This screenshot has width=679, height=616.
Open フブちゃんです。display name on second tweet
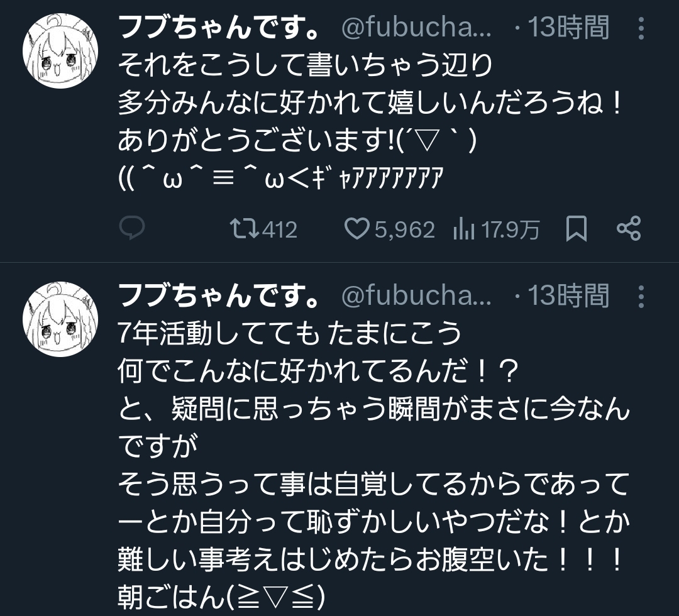tap(219, 295)
